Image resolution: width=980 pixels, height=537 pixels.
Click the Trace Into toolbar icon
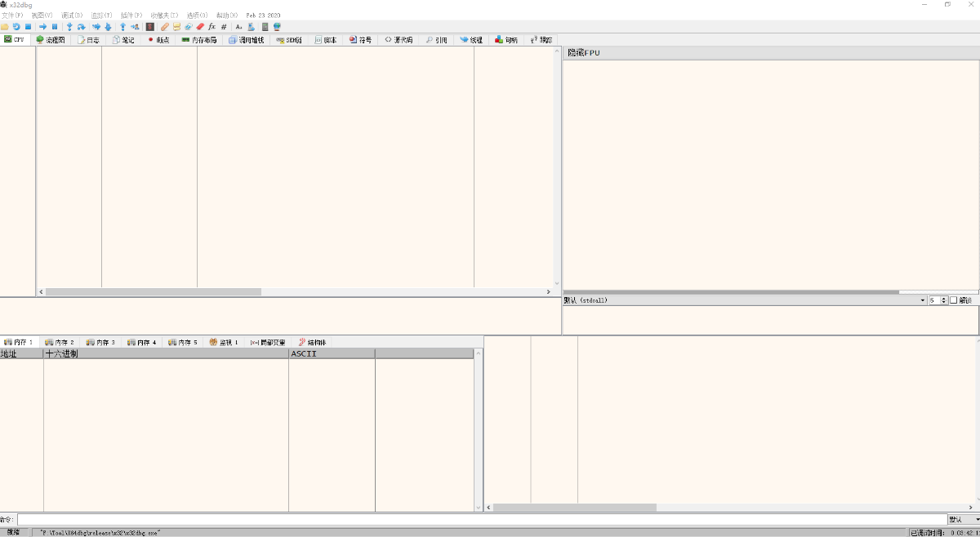click(x=96, y=27)
